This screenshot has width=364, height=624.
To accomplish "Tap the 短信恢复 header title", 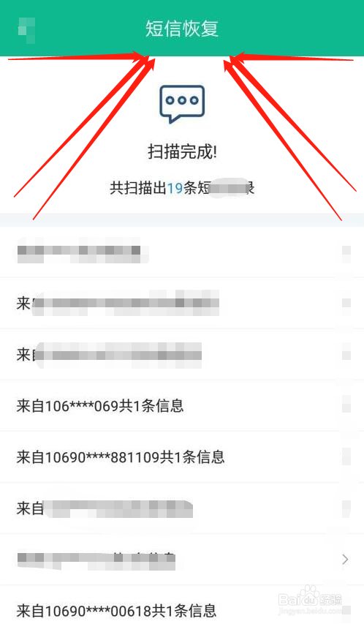I will coord(182,29).
